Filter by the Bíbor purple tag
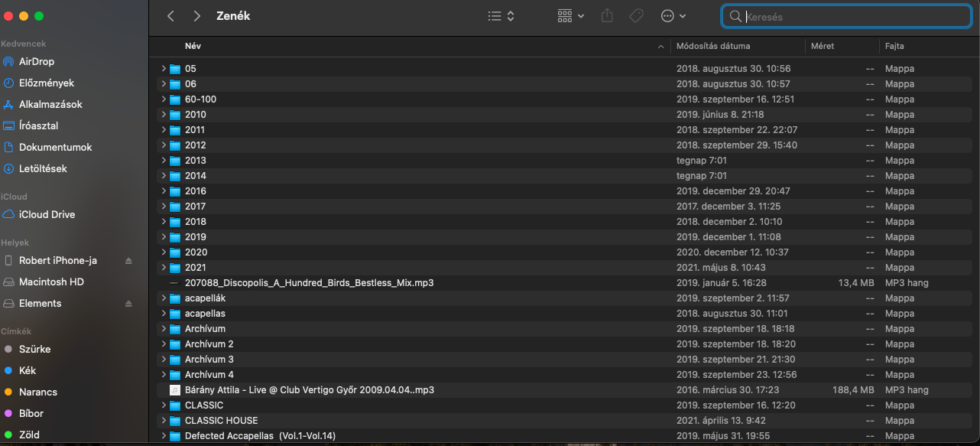 [x=31, y=413]
